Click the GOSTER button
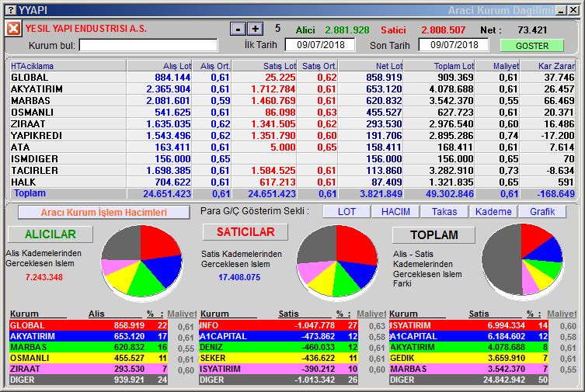 click(532, 46)
